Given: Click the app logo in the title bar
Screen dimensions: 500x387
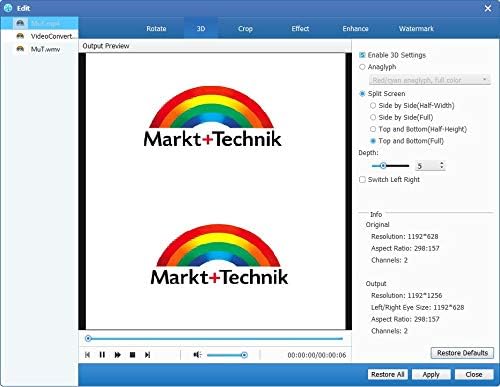Looking at the screenshot, I should pos(8,8).
